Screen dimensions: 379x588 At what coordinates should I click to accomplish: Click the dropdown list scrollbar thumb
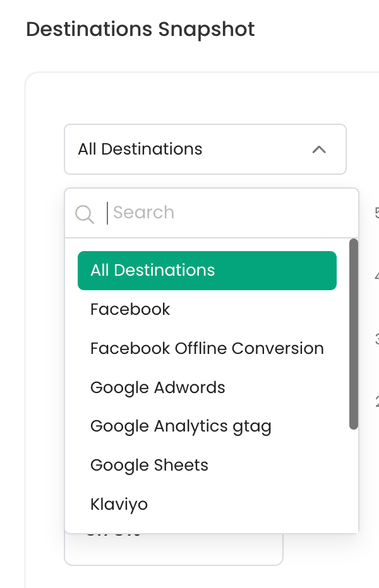click(x=354, y=334)
